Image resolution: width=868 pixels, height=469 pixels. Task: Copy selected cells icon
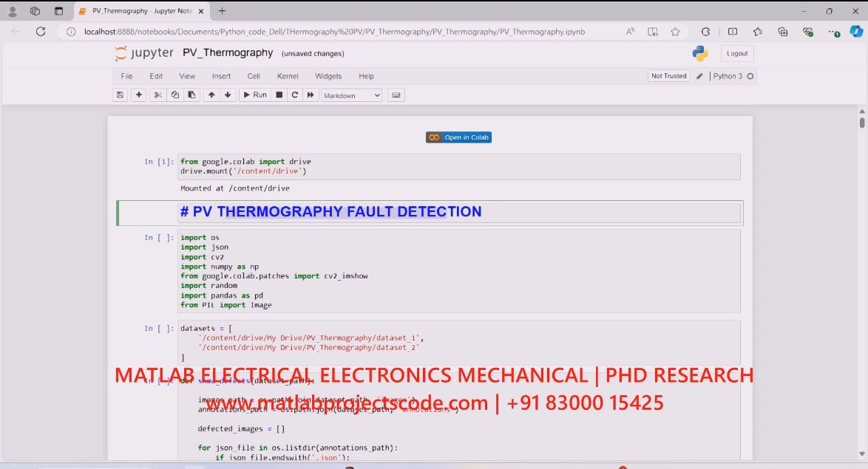(x=175, y=95)
